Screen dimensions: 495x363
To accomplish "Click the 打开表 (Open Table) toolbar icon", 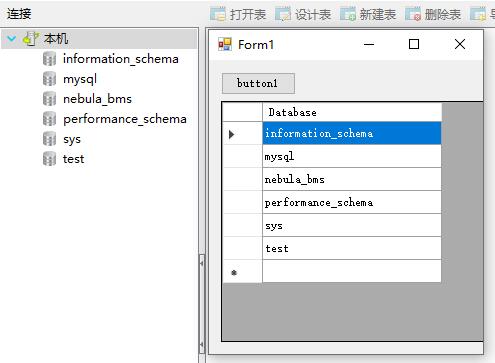I will (218, 14).
